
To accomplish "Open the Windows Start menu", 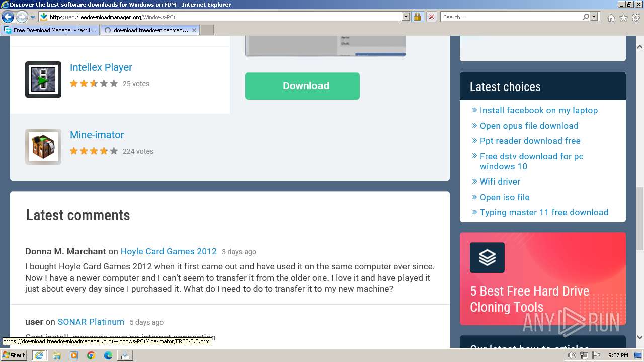I will [14, 355].
